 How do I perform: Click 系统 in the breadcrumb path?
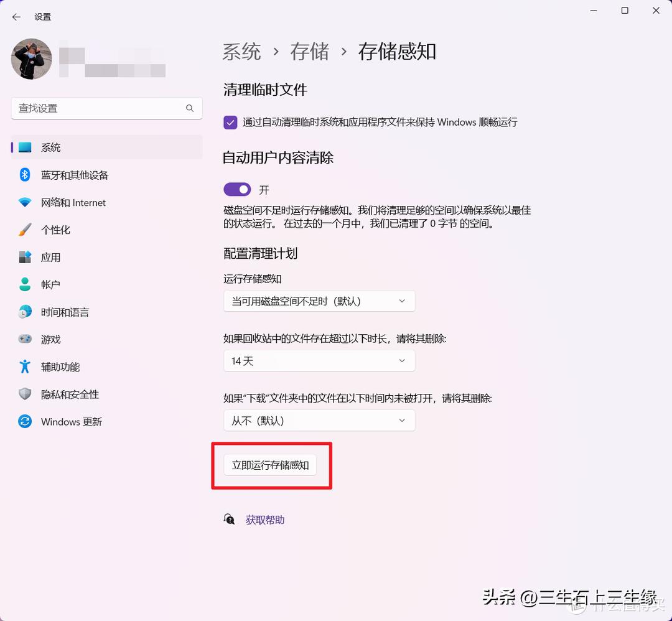(x=241, y=52)
